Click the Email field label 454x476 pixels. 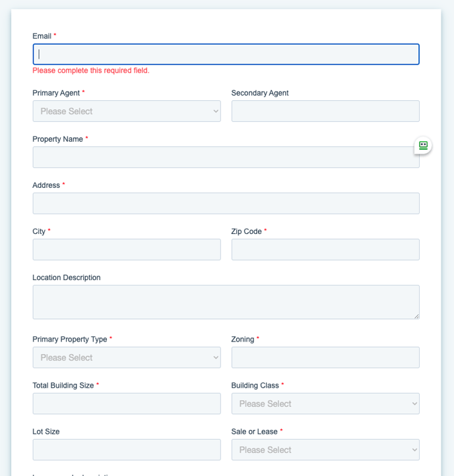tap(42, 36)
